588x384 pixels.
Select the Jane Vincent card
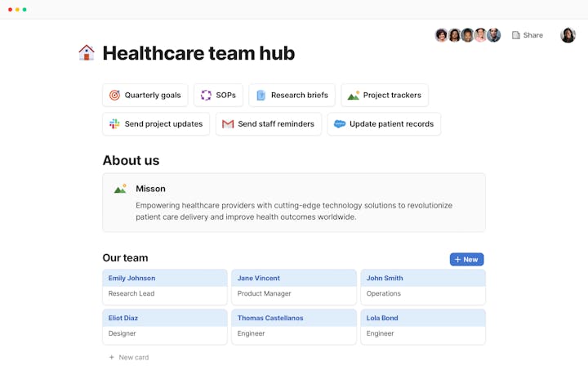[x=293, y=286]
